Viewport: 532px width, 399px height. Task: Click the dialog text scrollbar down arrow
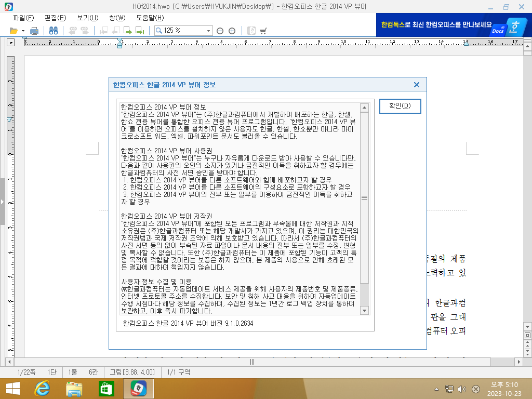click(x=364, y=311)
